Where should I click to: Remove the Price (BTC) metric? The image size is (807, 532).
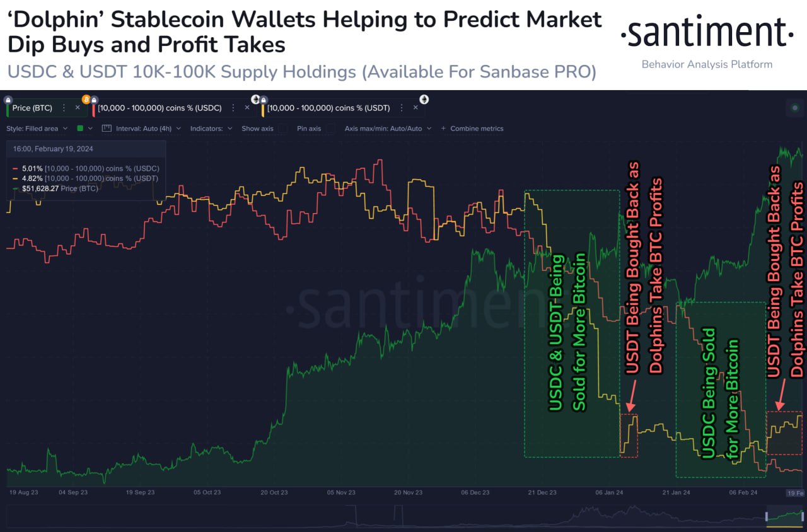coord(78,108)
